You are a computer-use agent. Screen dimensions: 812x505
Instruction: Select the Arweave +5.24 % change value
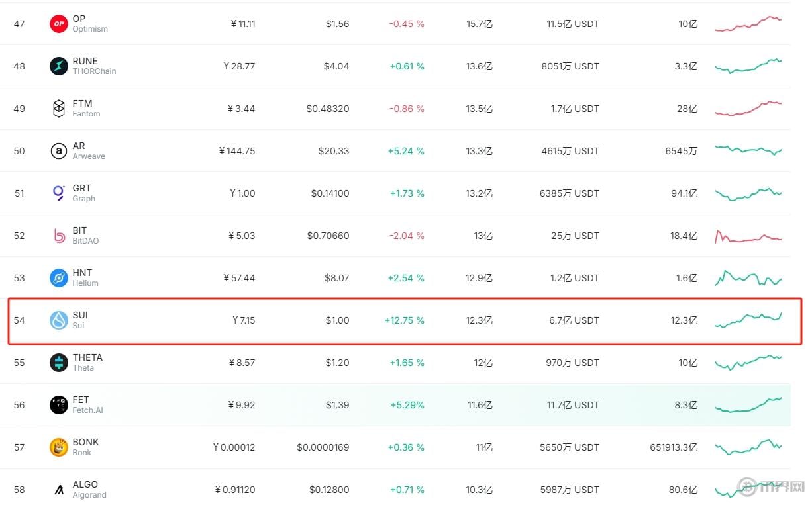(x=406, y=151)
